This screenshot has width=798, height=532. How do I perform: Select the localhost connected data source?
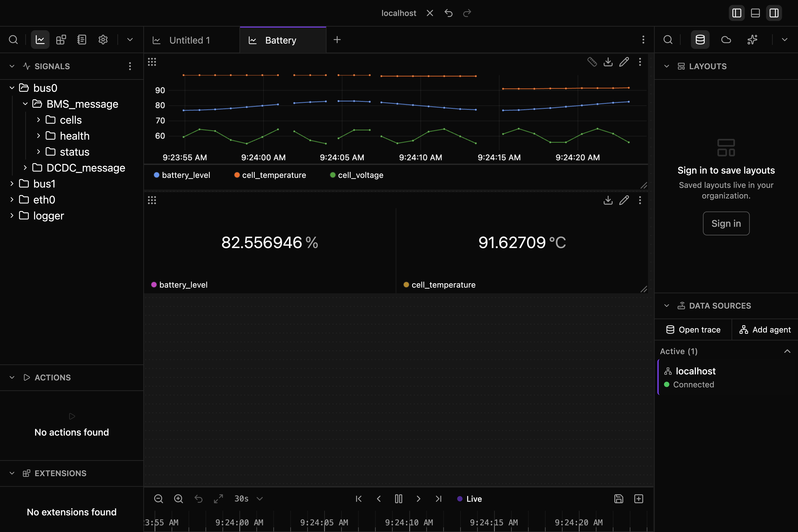[728, 377]
